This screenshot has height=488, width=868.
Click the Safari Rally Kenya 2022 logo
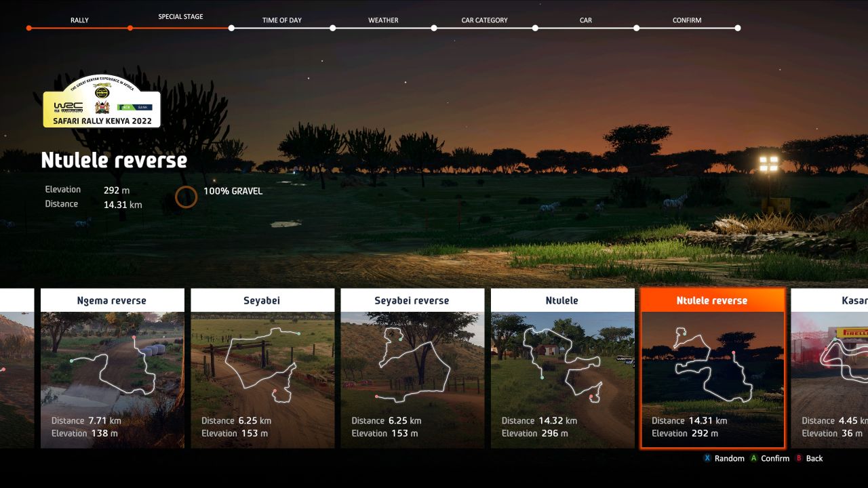coord(102,102)
